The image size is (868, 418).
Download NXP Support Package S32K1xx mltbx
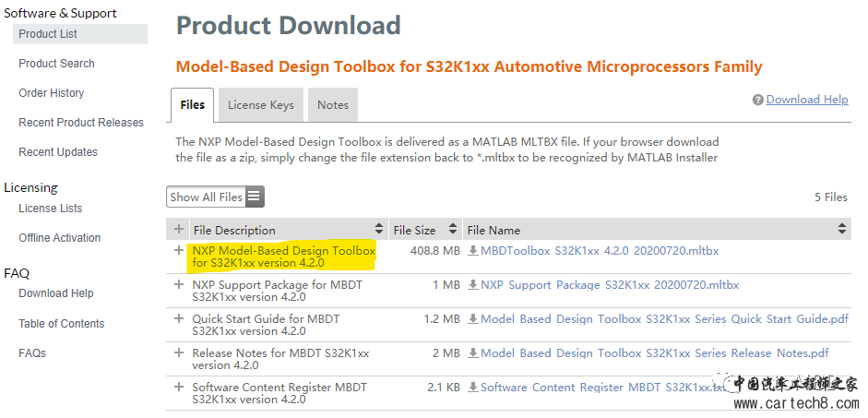point(610,285)
